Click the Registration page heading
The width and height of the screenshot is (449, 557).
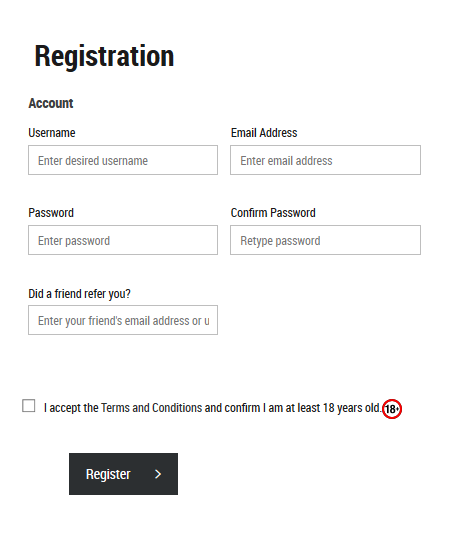tap(104, 56)
